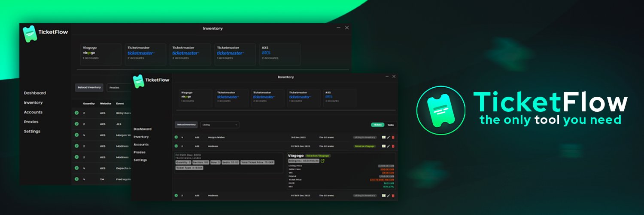Click Event column header in back window

pos(120,104)
